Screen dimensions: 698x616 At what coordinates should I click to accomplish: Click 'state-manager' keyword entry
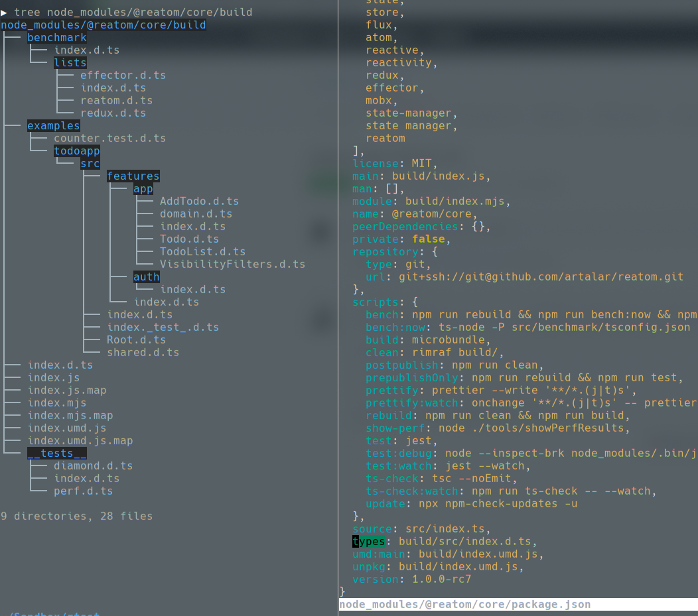point(408,113)
